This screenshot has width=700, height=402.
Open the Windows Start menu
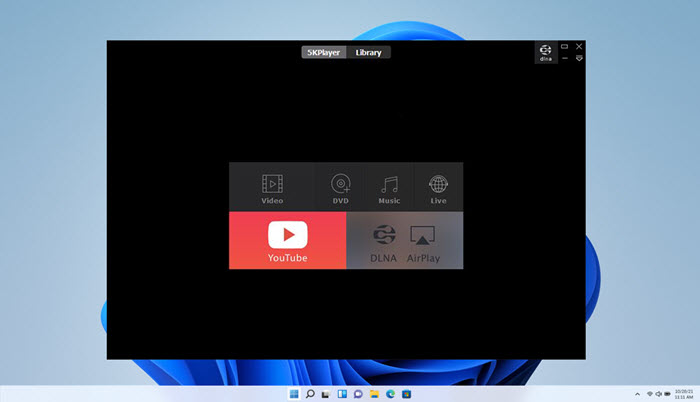pos(294,394)
